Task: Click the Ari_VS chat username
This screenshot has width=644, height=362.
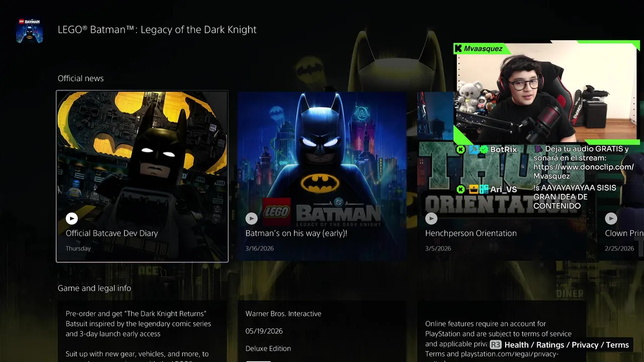Action: [504, 190]
